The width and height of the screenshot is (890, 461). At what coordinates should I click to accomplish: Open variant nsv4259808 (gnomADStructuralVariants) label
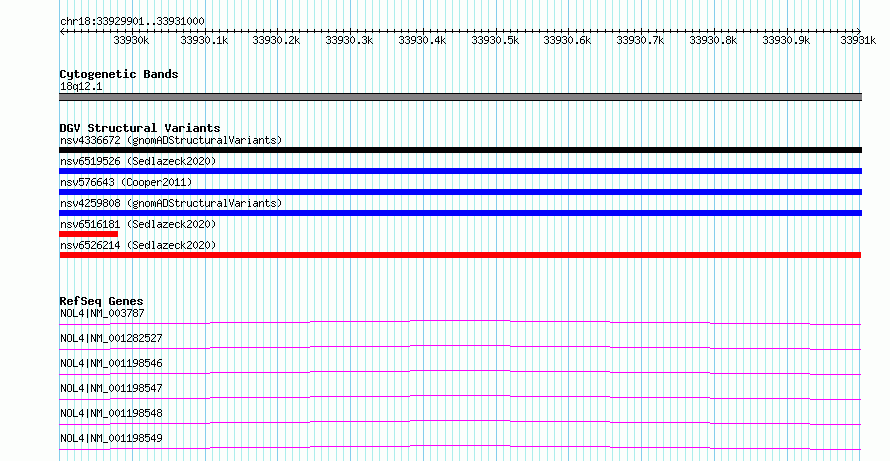point(171,203)
